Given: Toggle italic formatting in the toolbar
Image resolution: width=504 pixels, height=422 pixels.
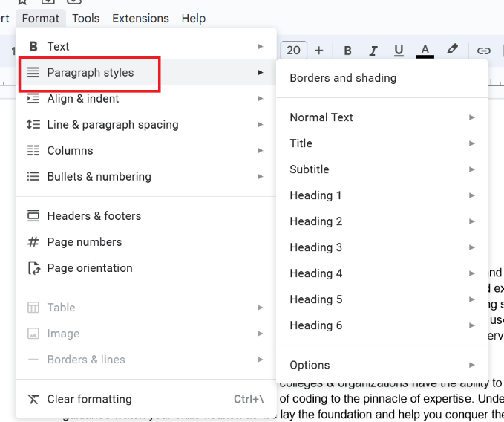Looking at the screenshot, I should [373, 51].
